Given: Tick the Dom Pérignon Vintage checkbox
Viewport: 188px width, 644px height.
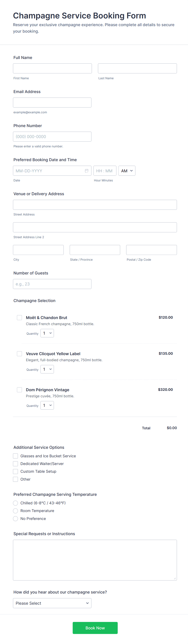Looking at the screenshot, I should pos(19,389).
